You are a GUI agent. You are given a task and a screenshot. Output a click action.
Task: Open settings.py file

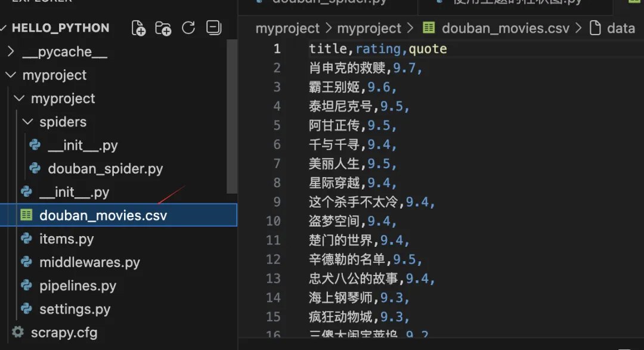(x=75, y=309)
